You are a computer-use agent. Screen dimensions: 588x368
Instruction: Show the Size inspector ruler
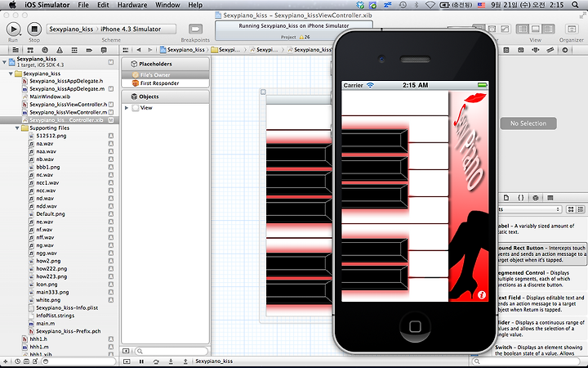pos(550,50)
